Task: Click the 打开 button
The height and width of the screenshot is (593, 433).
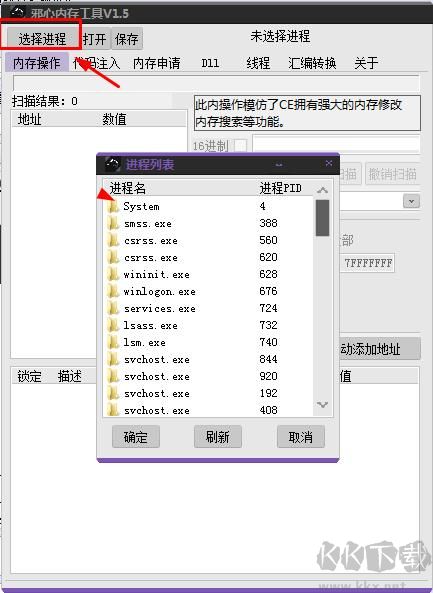Action: pyautogui.click(x=95, y=39)
